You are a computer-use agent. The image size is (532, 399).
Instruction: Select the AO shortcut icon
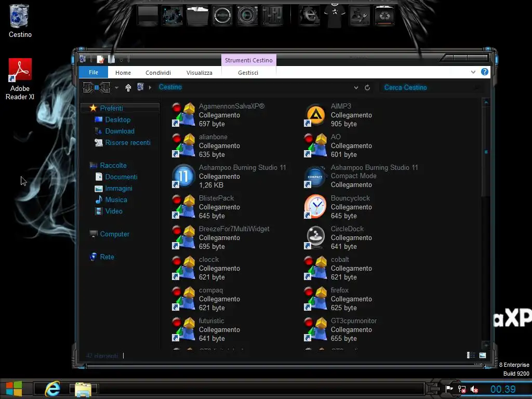coord(315,145)
